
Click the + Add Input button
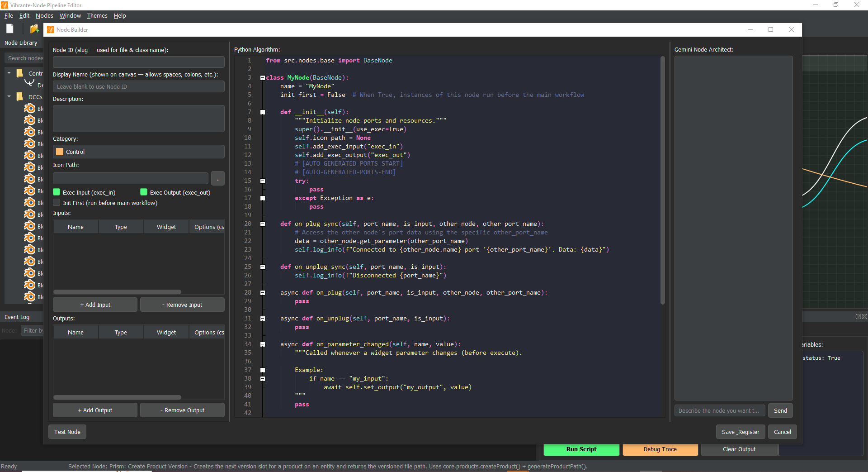tap(95, 305)
